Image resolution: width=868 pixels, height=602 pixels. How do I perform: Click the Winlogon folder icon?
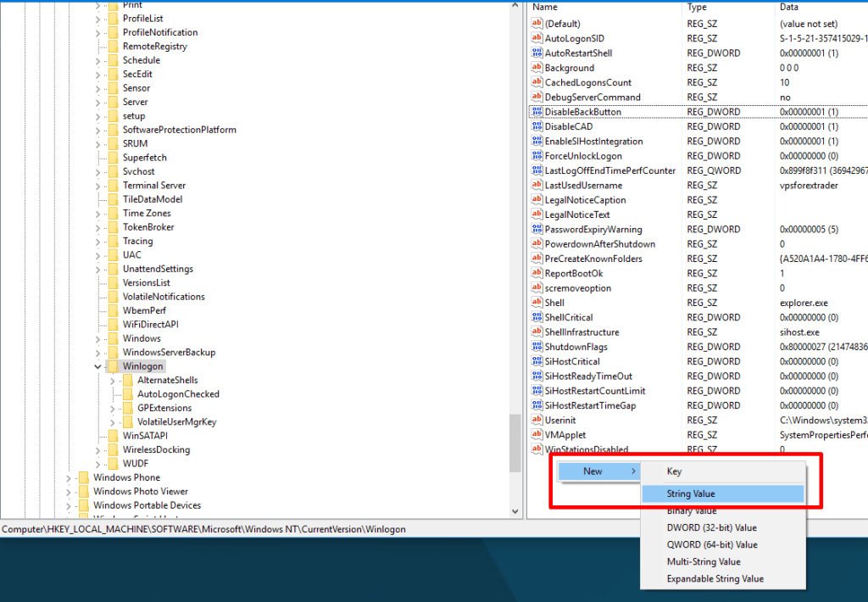click(113, 366)
